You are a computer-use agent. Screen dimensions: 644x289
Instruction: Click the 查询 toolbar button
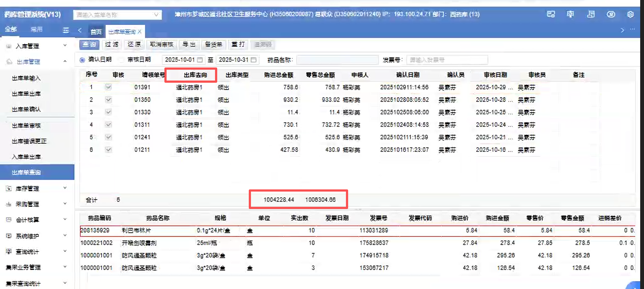pos(89,45)
